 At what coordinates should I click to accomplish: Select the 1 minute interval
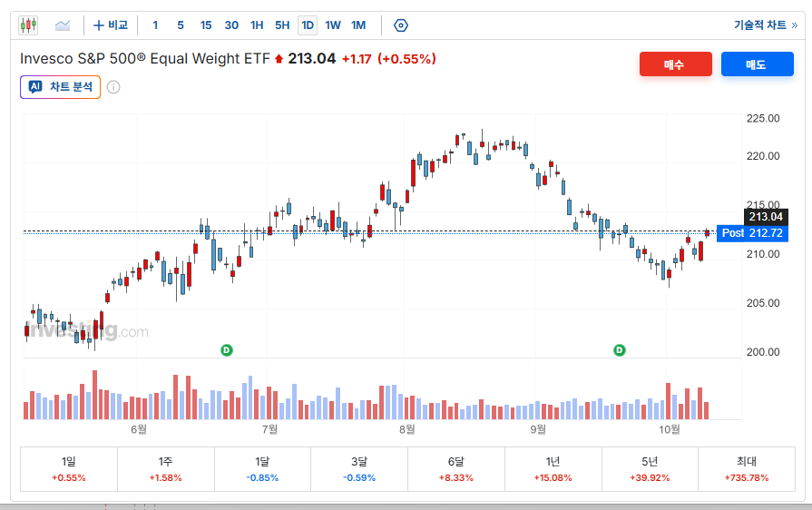coord(155,25)
